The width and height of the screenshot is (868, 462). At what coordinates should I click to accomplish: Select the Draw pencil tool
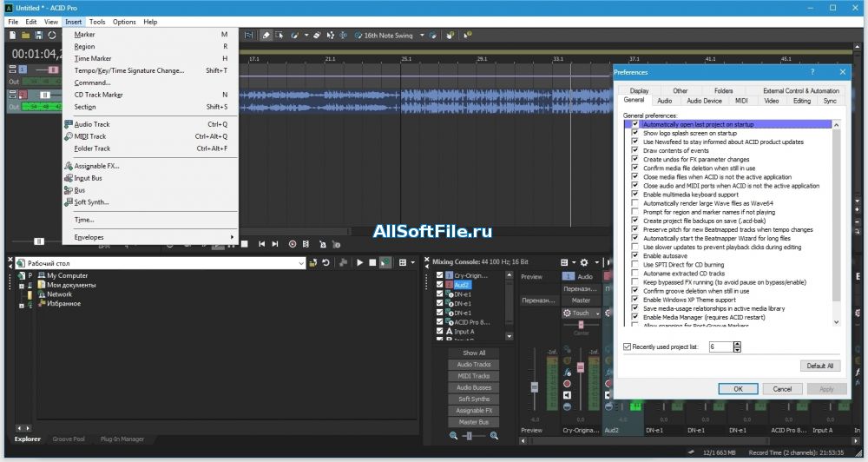tap(266, 35)
